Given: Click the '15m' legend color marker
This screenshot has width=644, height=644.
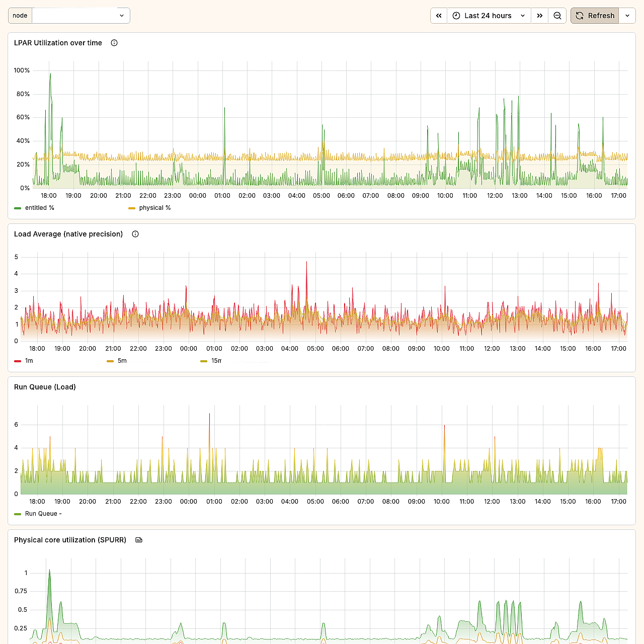Looking at the screenshot, I should click(x=204, y=361).
